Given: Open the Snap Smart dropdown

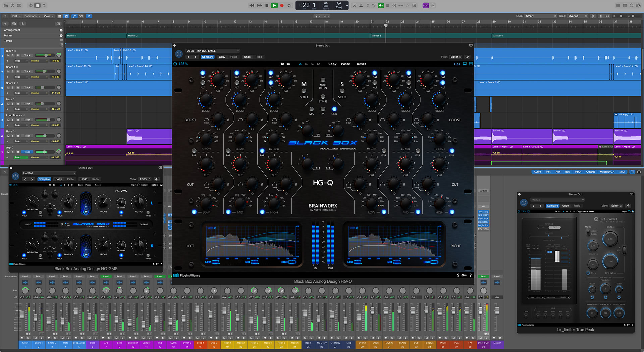Looking at the screenshot, I should (x=541, y=16).
